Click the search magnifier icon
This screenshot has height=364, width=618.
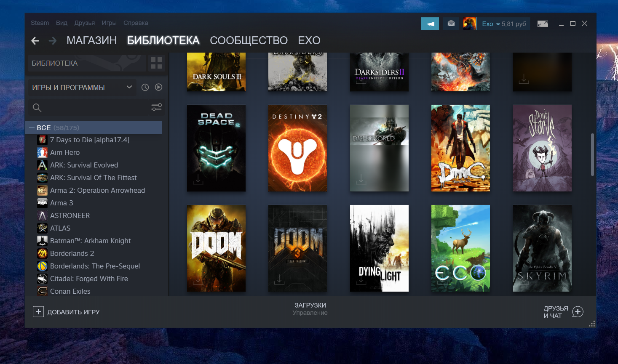[x=37, y=108]
